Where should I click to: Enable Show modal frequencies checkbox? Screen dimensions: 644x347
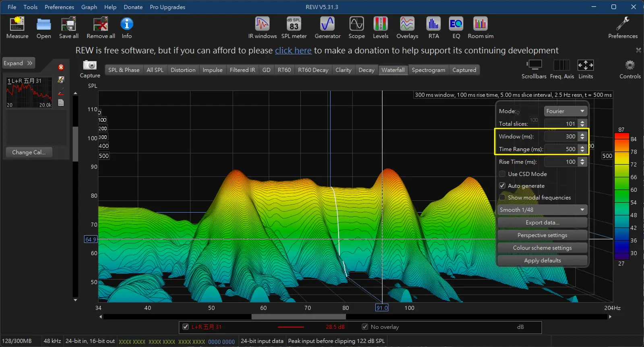tap(502, 197)
